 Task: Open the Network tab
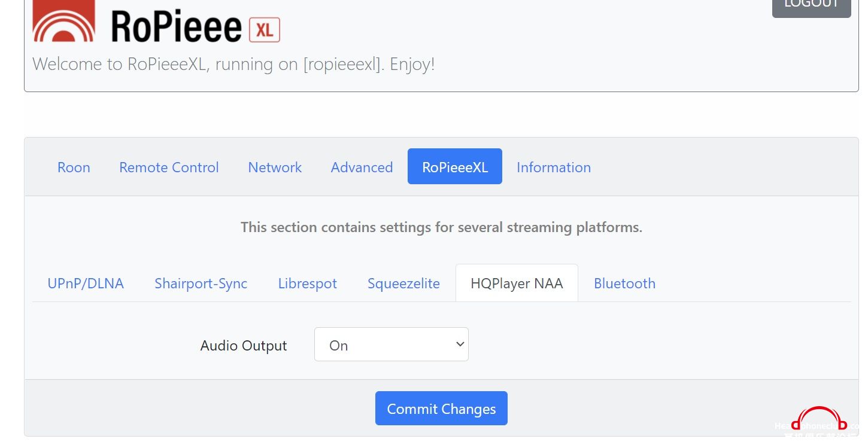275,167
